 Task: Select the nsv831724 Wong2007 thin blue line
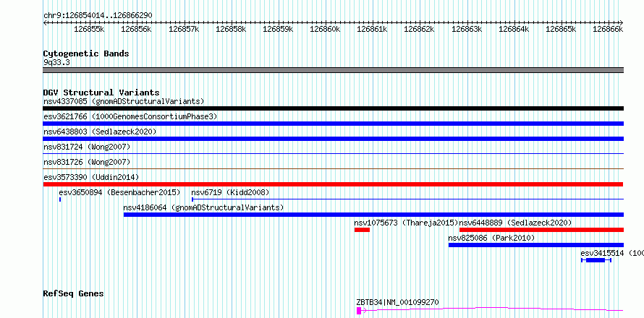[333, 153]
